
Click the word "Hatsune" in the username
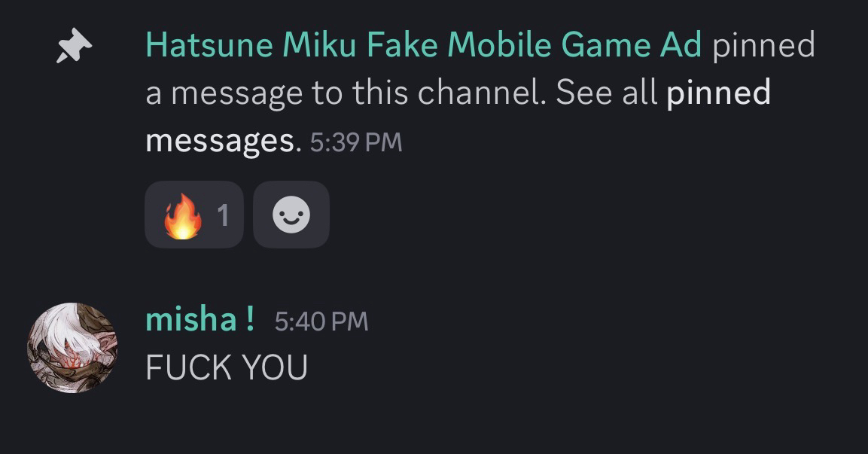209,45
